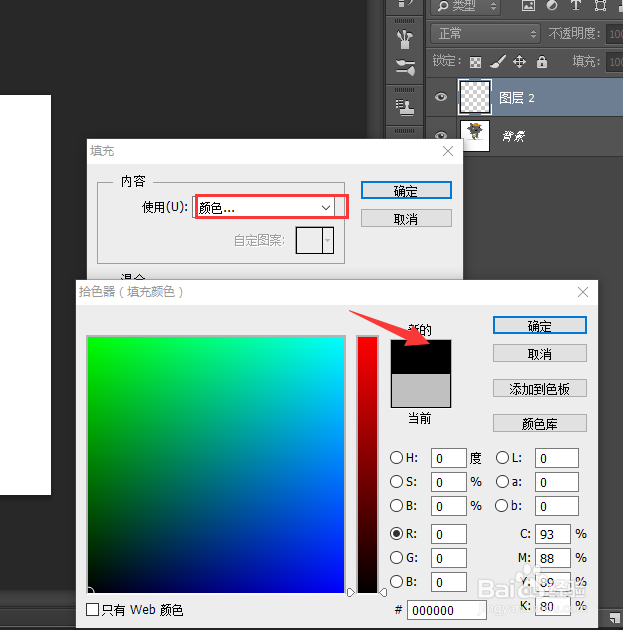Viewport: 623px width, 630px height.
Task: Select the H hue radio button
Action: point(396,458)
